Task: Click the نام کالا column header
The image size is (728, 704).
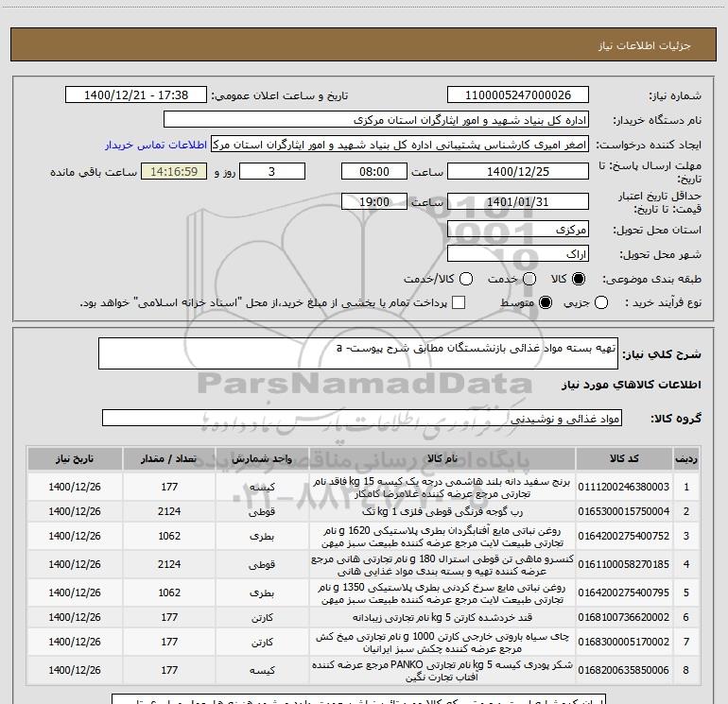Action: click(442, 458)
